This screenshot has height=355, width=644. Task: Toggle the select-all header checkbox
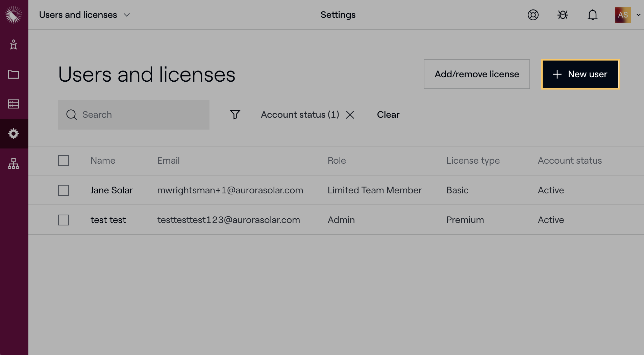pyautogui.click(x=64, y=161)
